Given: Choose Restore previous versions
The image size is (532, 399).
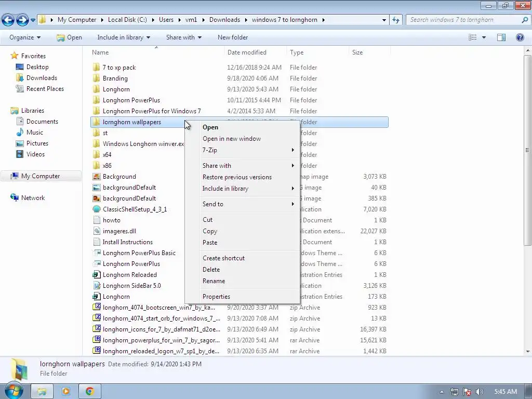Looking at the screenshot, I should (242, 177).
